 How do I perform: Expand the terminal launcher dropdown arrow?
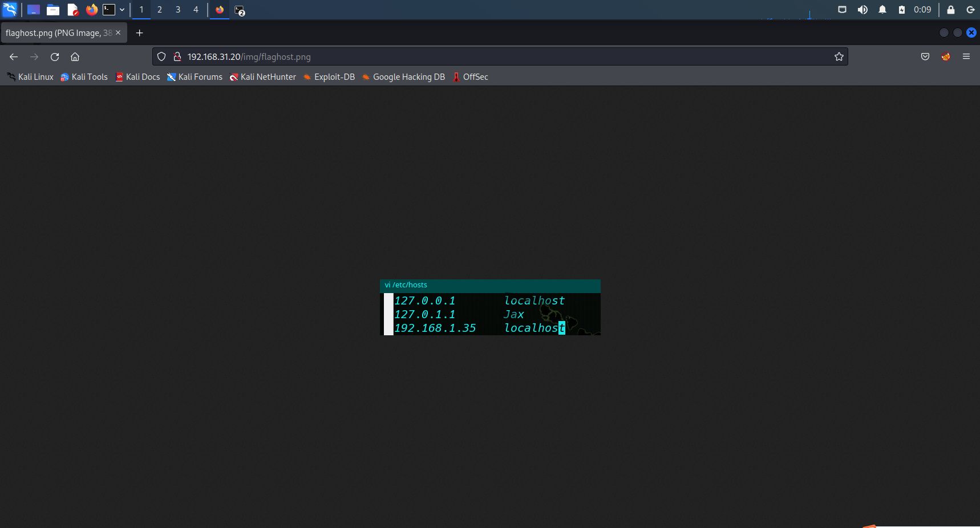(x=122, y=10)
